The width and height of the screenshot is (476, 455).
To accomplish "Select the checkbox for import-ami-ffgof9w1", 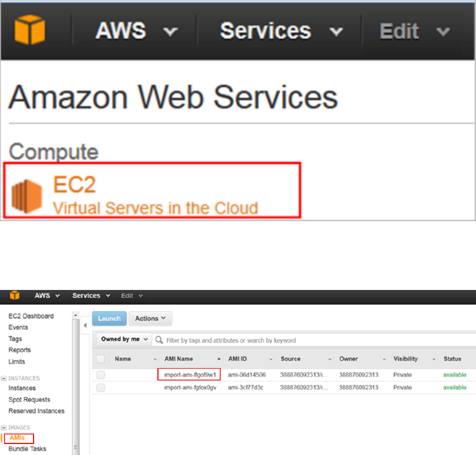I will 101,375.
